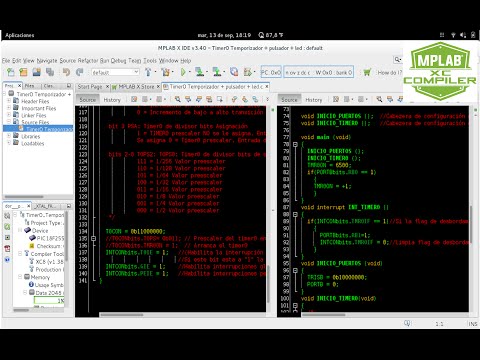Toggle Rectangular Selection in left editor toolbar
Image resolution: width=480 pixels, height=360 pixels.
coord(219,99)
